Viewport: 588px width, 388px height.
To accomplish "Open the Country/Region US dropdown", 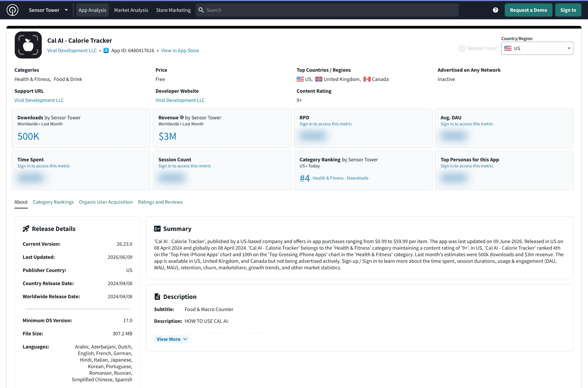I will click(x=537, y=48).
